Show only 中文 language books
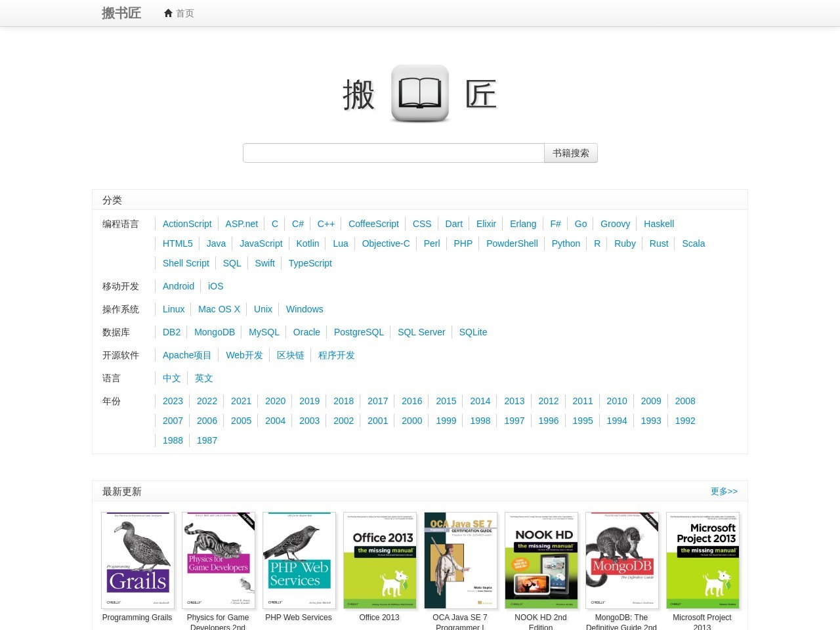The width and height of the screenshot is (840, 630). coord(172,378)
